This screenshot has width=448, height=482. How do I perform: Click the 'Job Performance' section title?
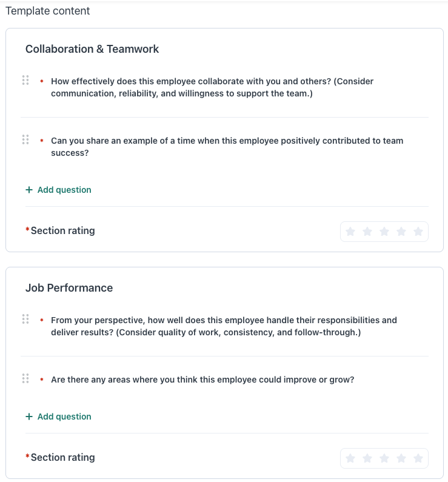(69, 288)
